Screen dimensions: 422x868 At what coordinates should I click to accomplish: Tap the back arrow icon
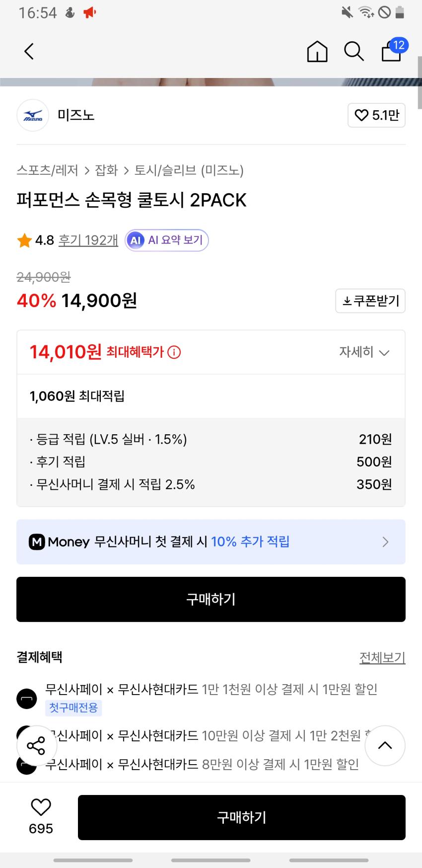[x=29, y=51]
